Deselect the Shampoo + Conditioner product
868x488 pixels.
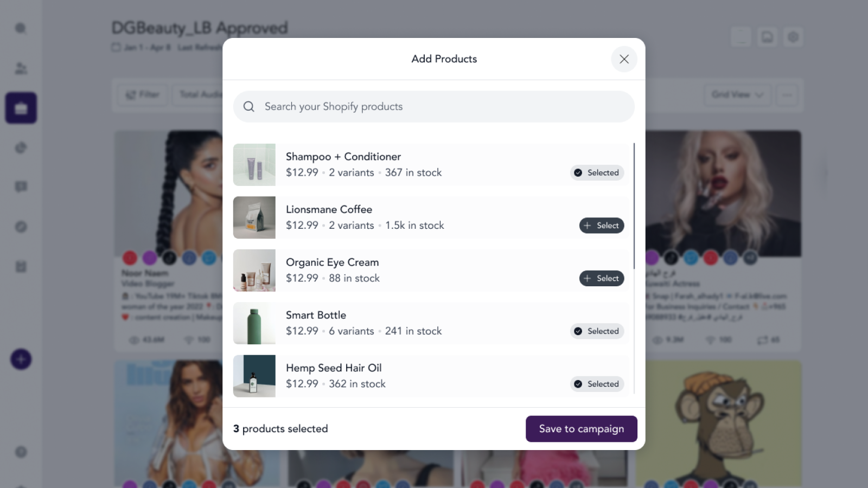pyautogui.click(x=597, y=173)
